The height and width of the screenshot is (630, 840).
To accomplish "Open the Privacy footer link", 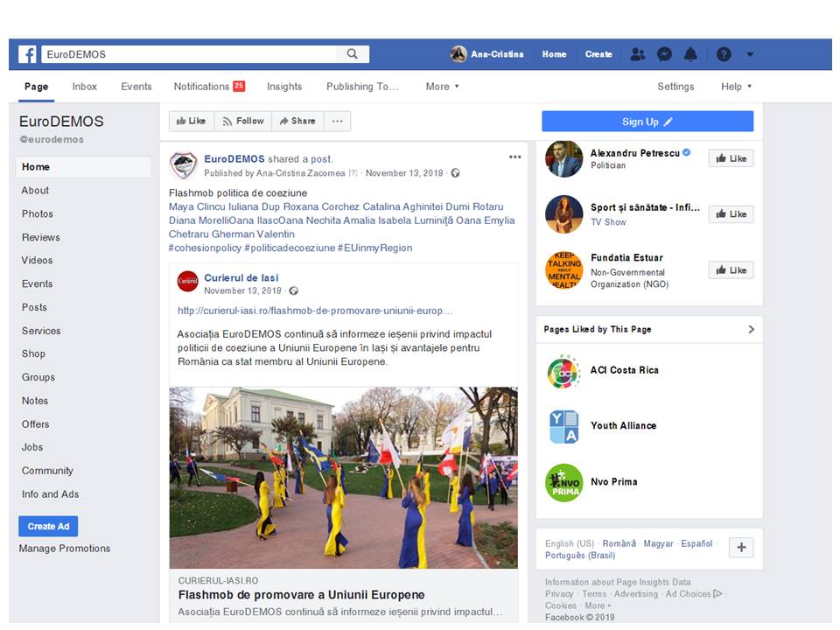I will tap(559, 594).
